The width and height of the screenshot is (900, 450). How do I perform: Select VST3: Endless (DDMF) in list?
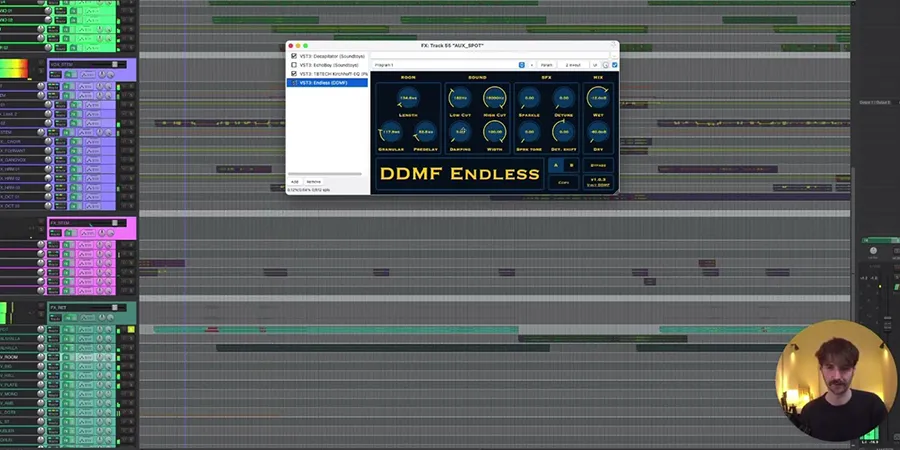tap(323, 83)
